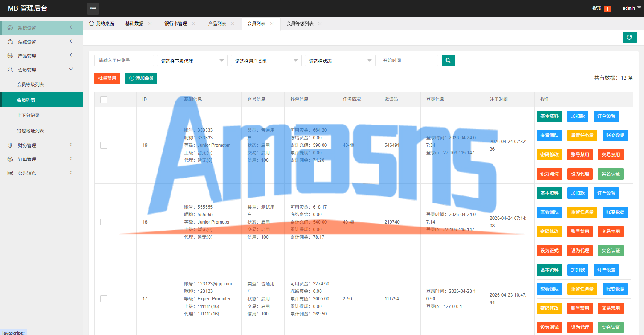Click the search magnifier button
The image size is (644, 335).
point(448,61)
